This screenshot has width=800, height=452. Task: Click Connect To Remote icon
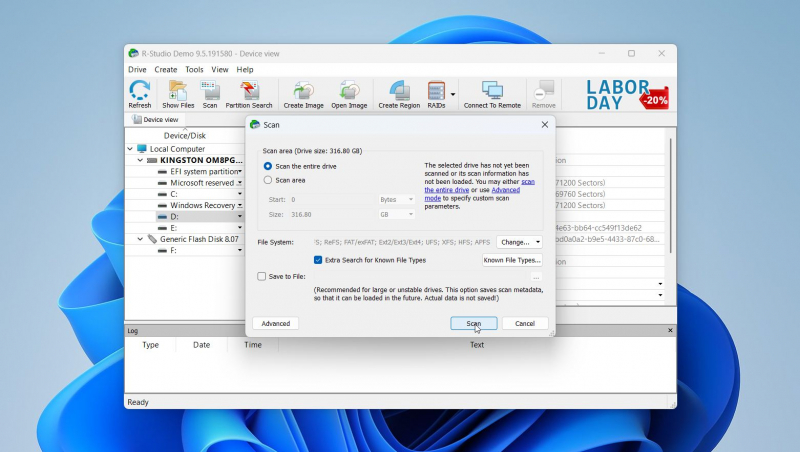[x=492, y=94]
